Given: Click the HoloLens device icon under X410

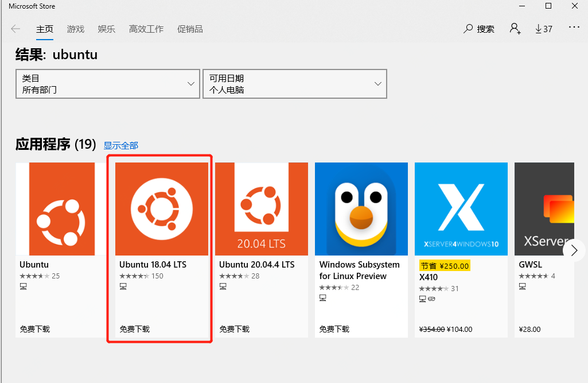Looking at the screenshot, I should [431, 299].
